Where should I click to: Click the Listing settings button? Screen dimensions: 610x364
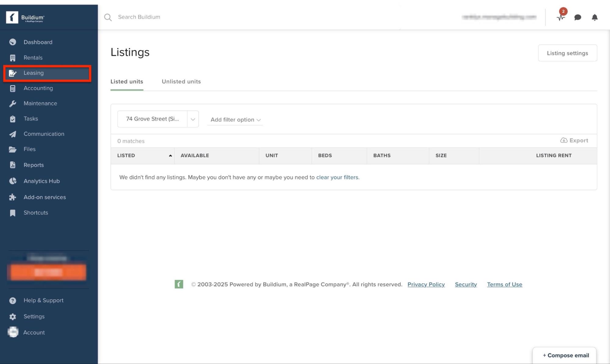pos(567,53)
